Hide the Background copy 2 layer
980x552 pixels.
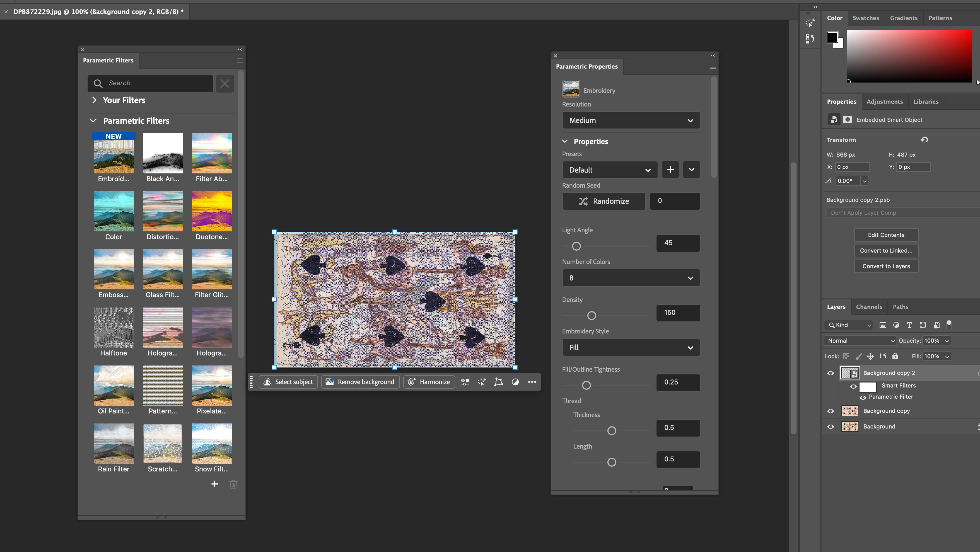pos(831,373)
